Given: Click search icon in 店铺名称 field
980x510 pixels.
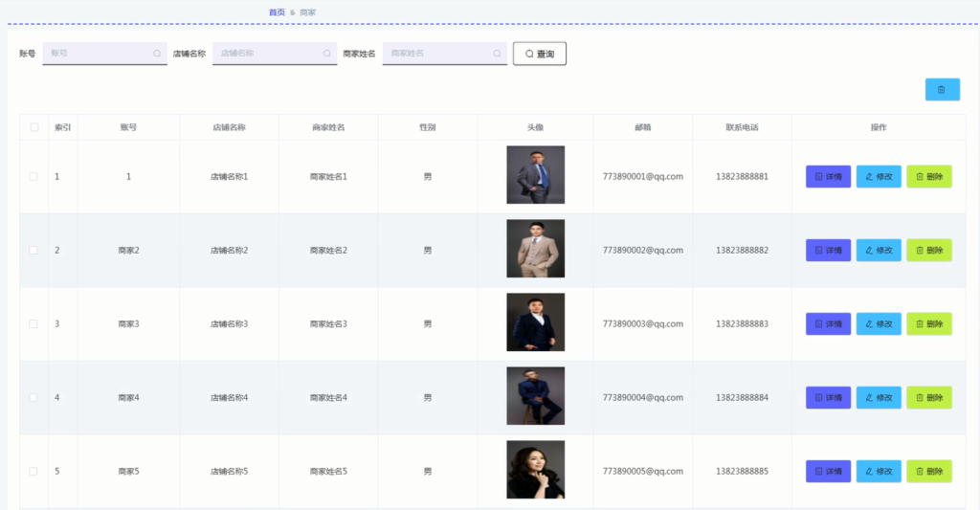Looking at the screenshot, I should [x=327, y=54].
